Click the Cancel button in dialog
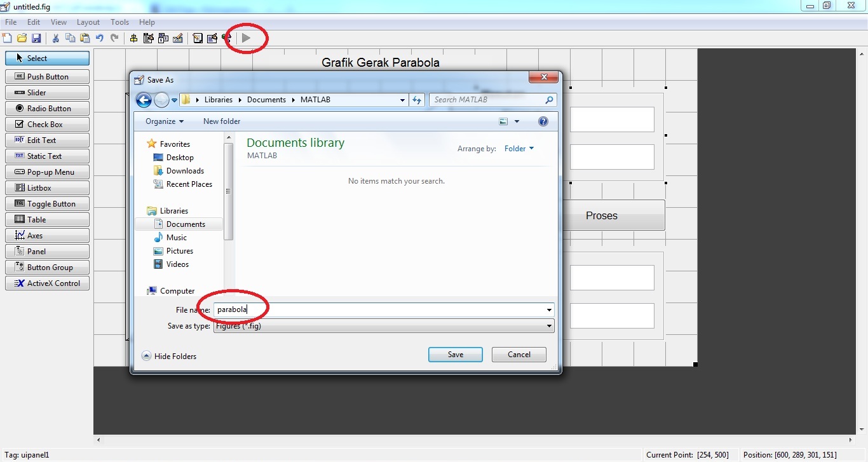 (519, 355)
